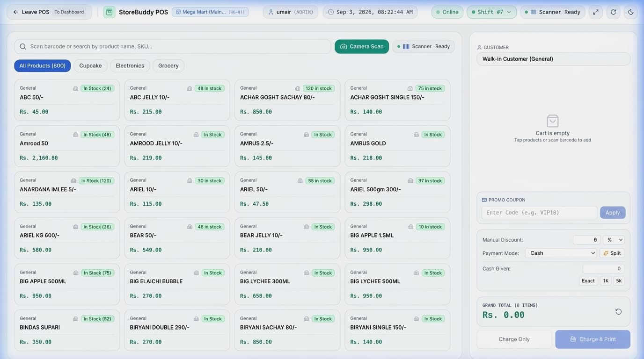
Task: Add BIG LYCHEE 300ML to cart
Action: tap(287, 284)
